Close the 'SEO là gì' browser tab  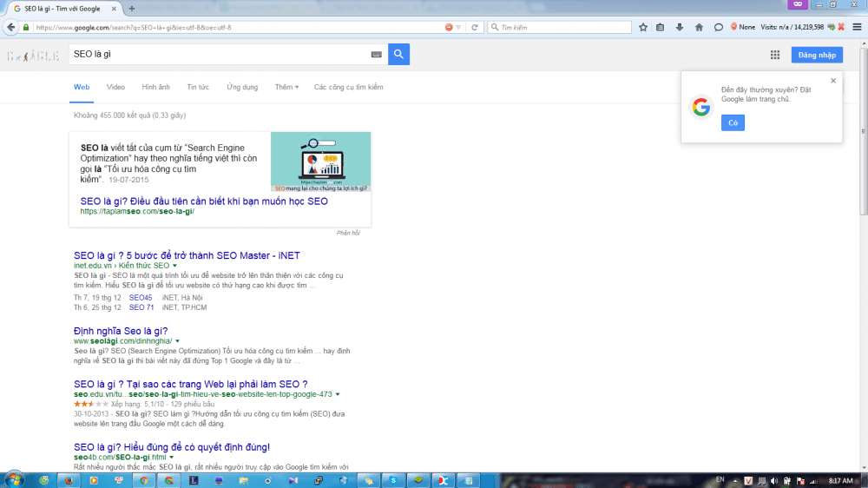[x=114, y=9]
